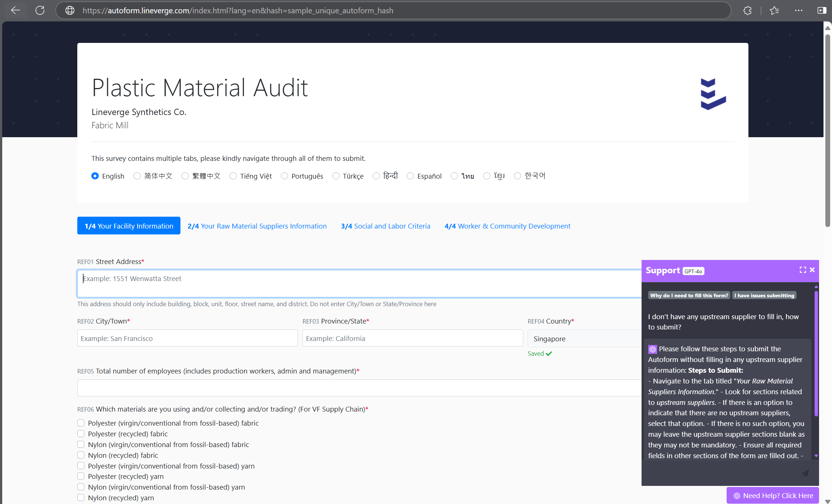Open the favorites star icon
The height and width of the screenshot is (504, 832).
coord(774,10)
